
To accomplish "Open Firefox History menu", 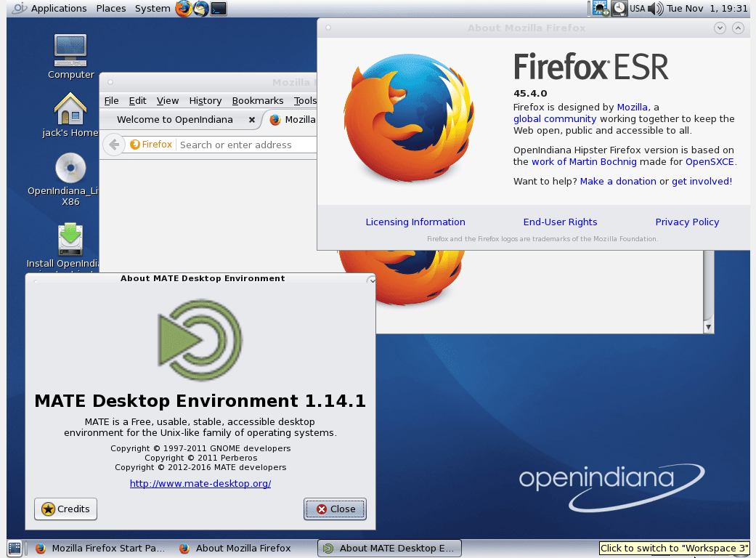I will tap(206, 100).
